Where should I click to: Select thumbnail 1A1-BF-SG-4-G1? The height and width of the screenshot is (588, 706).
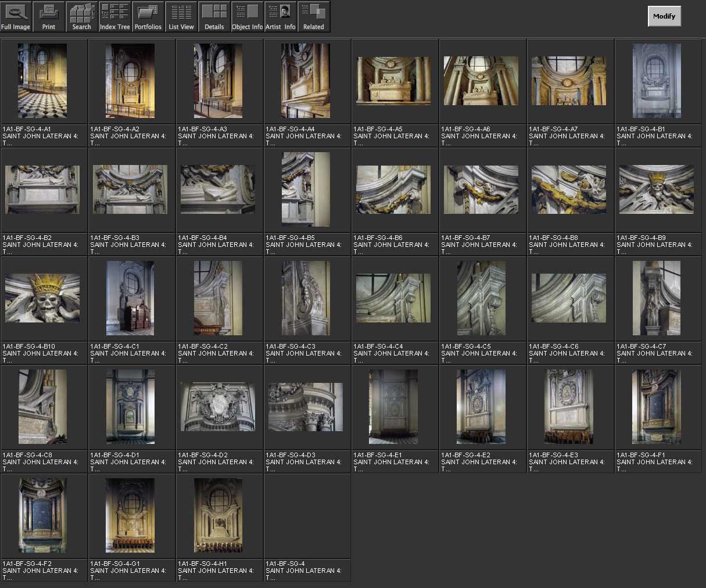(130, 515)
